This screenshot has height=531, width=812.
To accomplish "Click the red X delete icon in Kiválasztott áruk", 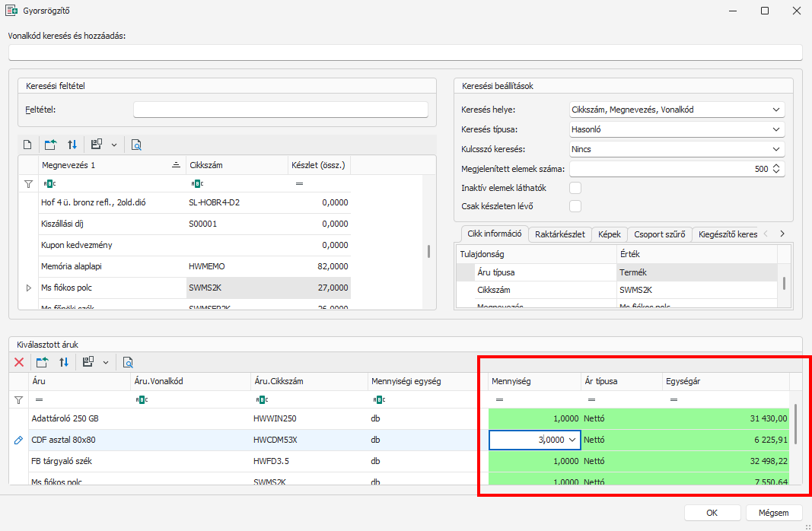I will [19, 363].
